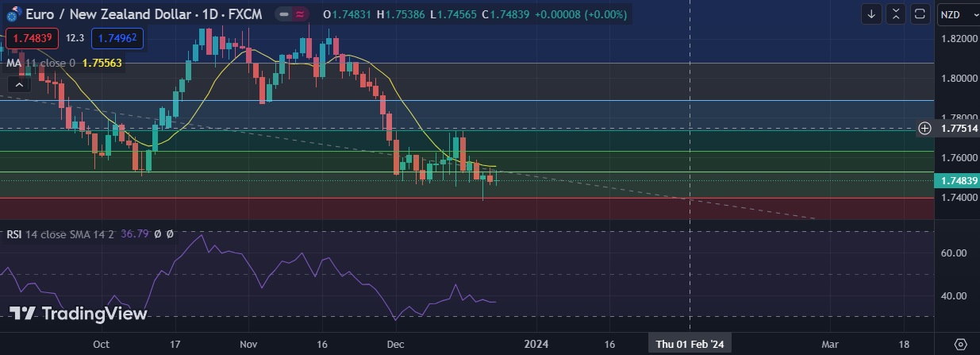The width and height of the screenshot is (980, 355).
Task: Click the 1.82000 price axis label
Action: (x=959, y=39)
